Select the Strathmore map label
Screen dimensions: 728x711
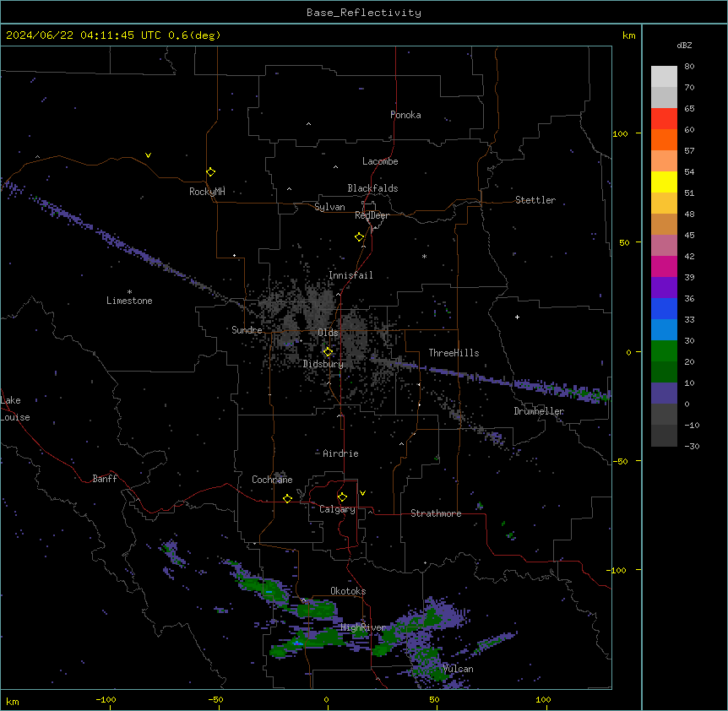pyautogui.click(x=436, y=513)
